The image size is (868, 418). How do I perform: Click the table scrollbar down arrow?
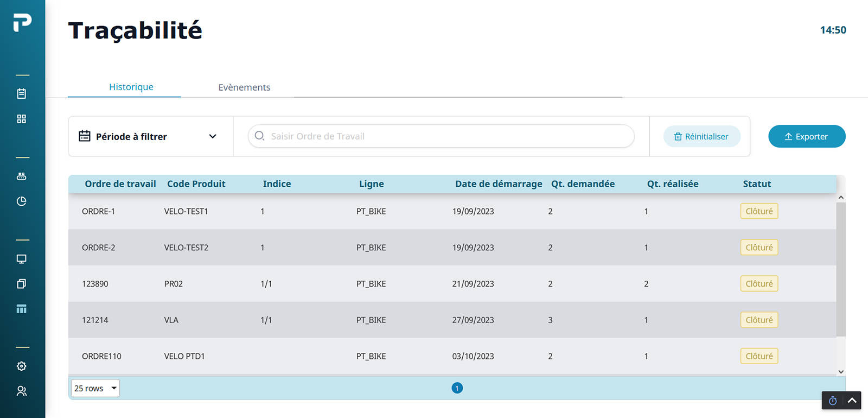click(x=841, y=372)
